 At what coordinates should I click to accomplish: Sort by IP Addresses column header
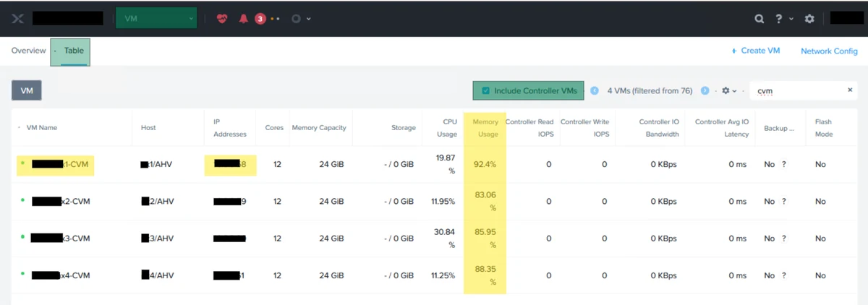point(230,128)
